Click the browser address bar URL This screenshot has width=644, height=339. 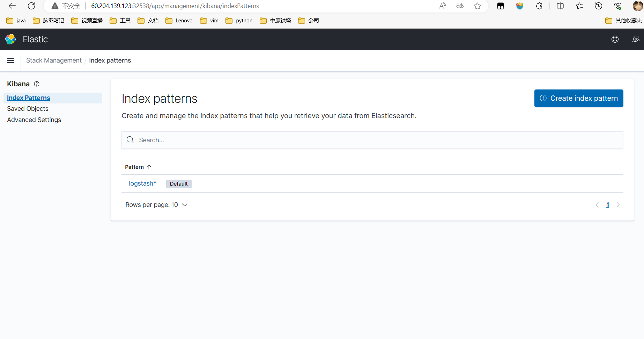pyautogui.click(x=175, y=6)
